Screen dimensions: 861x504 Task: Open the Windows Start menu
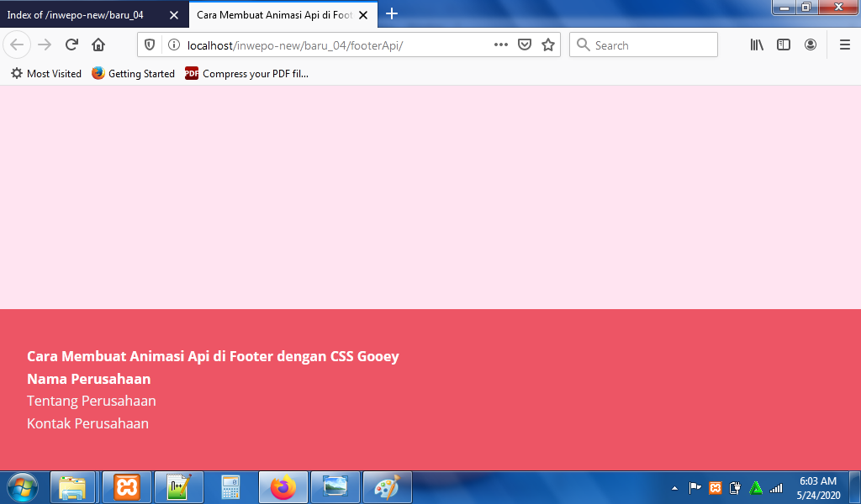click(x=23, y=487)
